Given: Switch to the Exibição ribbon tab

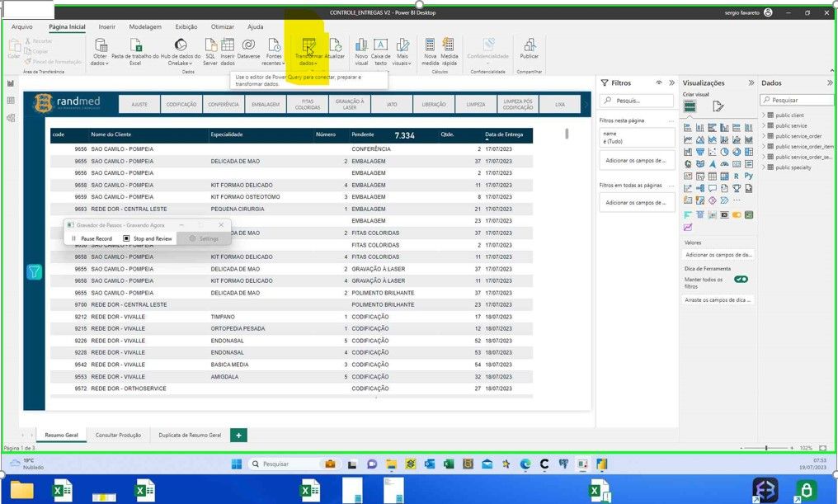Looking at the screenshot, I should click(186, 26).
